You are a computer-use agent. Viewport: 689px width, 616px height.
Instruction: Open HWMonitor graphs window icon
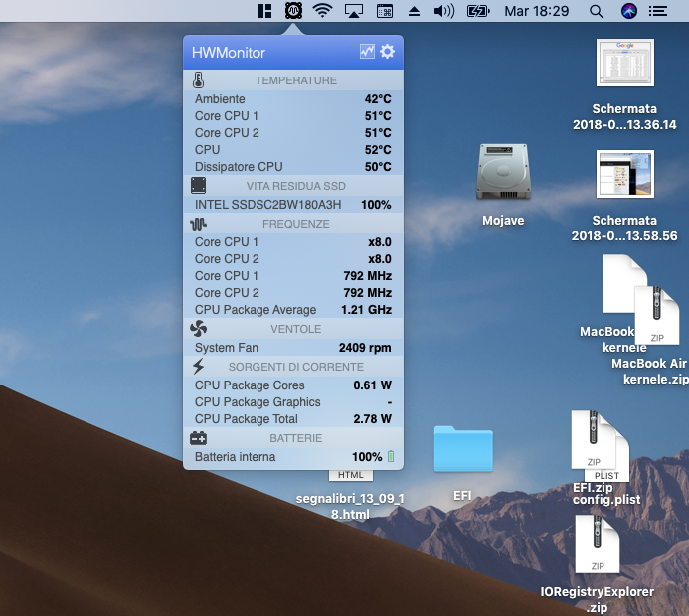367,52
